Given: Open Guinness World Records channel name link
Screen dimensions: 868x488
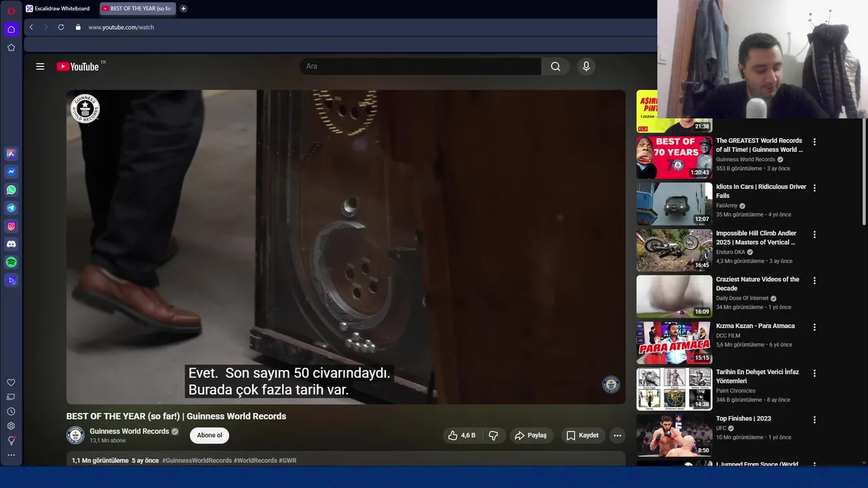Looking at the screenshot, I should (x=130, y=431).
